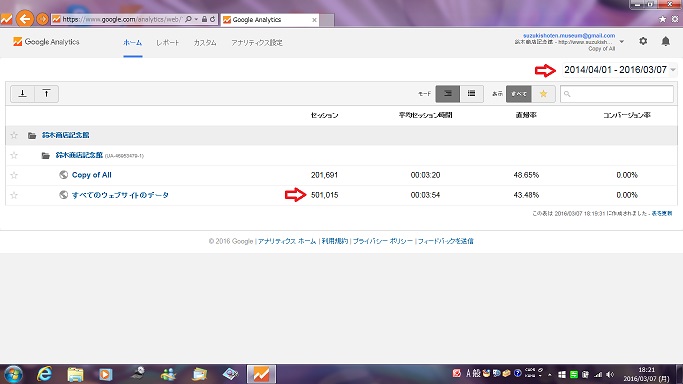Open the top-level 鈴木商店記念館 account link
The height and width of the screenshot is (384, 683).
pyautogui.click(x=65, y=135)
